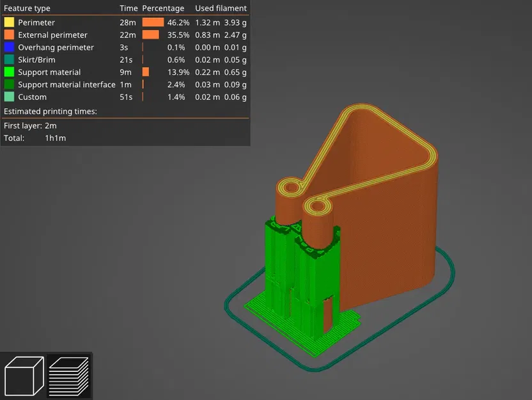Click the green Support material swatch

coord(8,72)
